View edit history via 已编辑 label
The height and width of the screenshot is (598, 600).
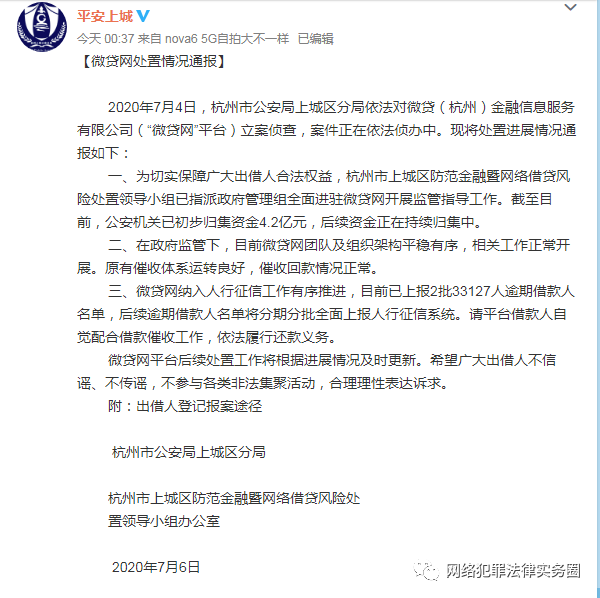(316, 39)
